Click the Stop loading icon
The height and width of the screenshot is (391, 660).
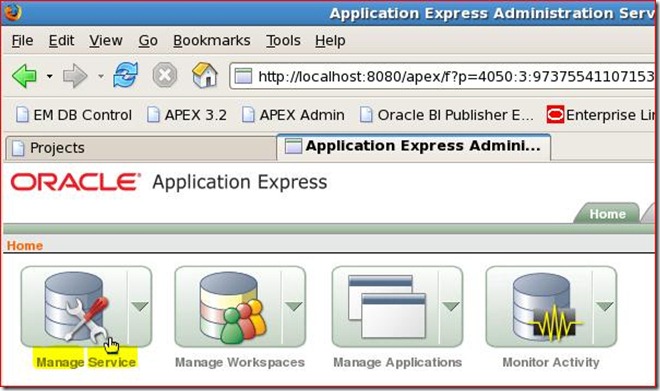point(165,75)
